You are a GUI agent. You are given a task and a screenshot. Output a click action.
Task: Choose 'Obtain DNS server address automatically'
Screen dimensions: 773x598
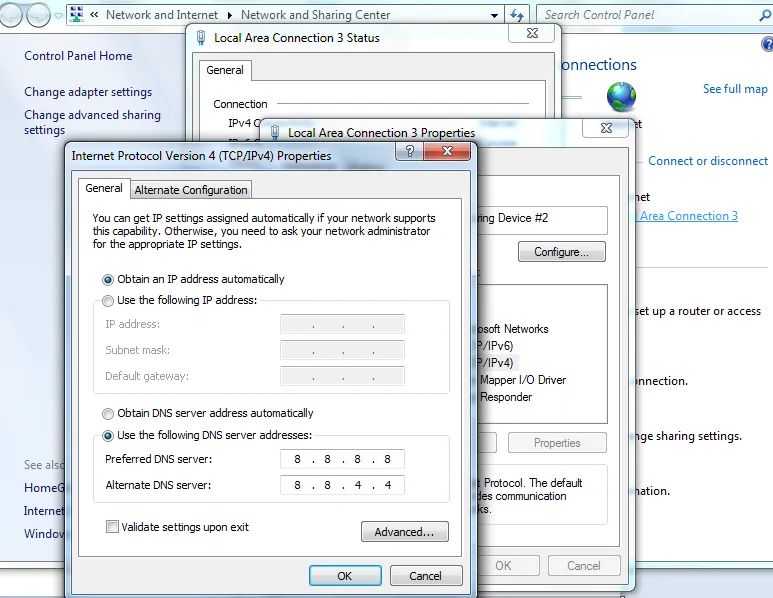tap(108, 413)
